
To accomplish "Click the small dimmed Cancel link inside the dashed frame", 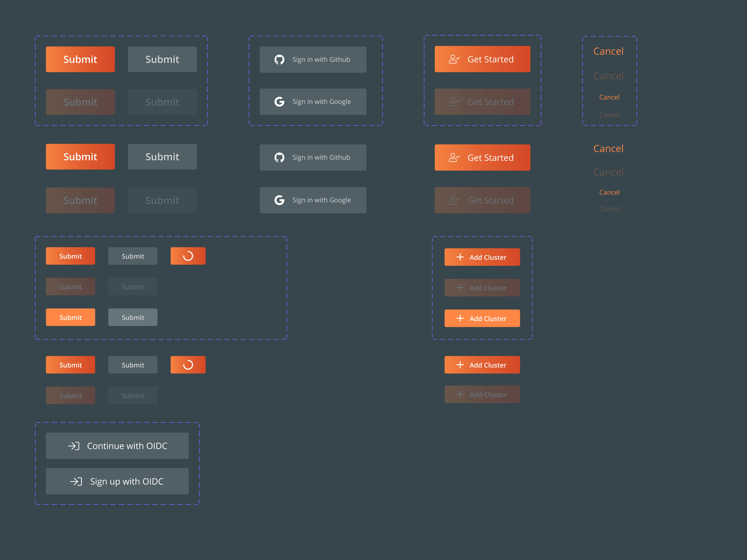I will point(609,115).
